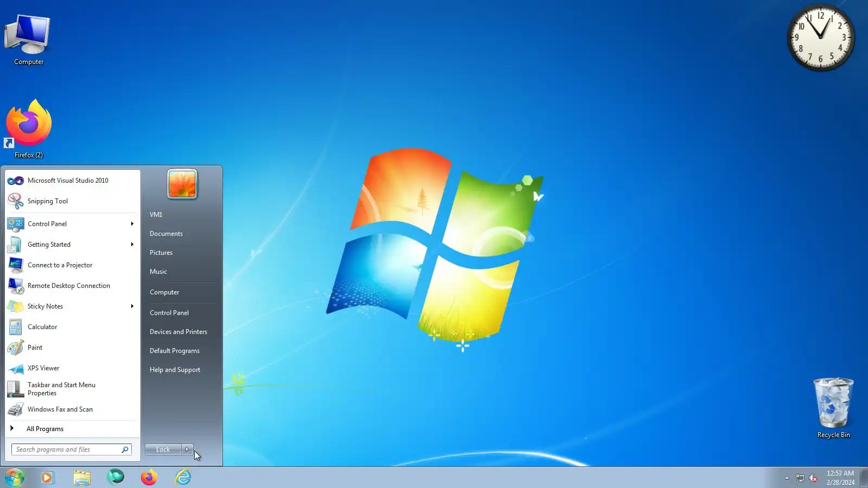868x488 pixels.
Task: Click the taskbar date and time
Action: click(x=840, y=478)
